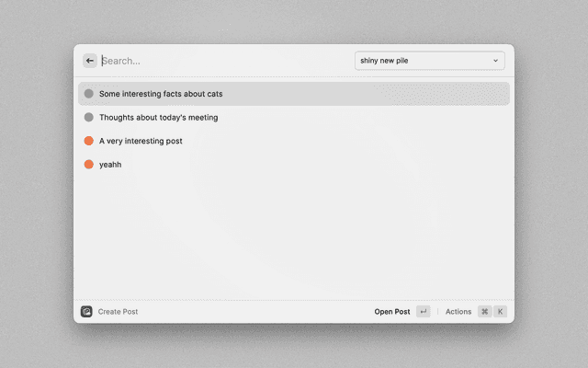Click orange dot beside "A very interesting post"

click(89, 141)
